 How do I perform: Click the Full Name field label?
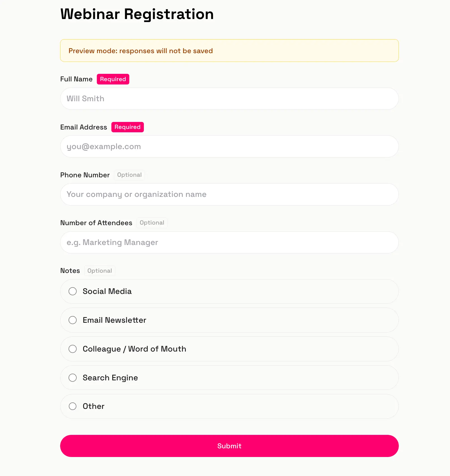(x=76, y=79)
